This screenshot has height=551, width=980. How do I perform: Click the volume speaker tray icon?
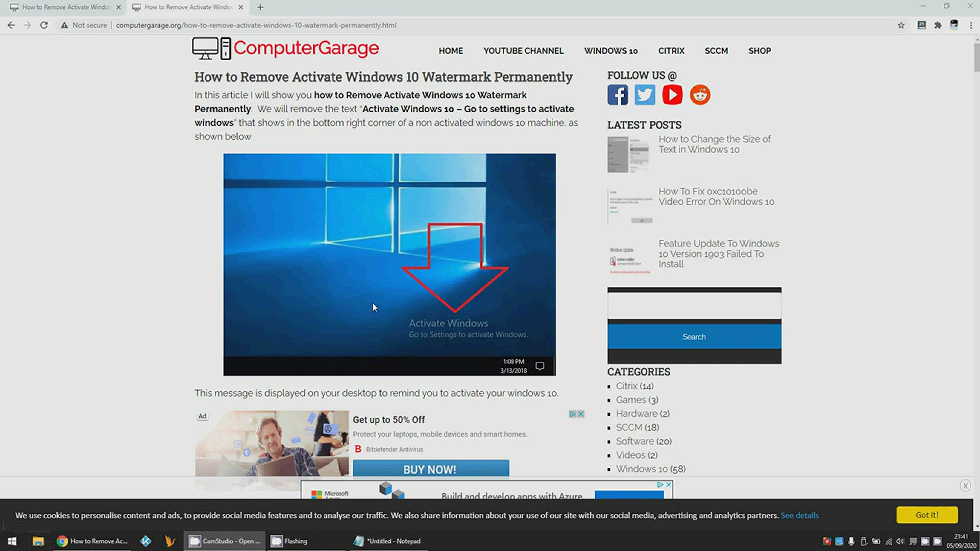pos(900,541)
